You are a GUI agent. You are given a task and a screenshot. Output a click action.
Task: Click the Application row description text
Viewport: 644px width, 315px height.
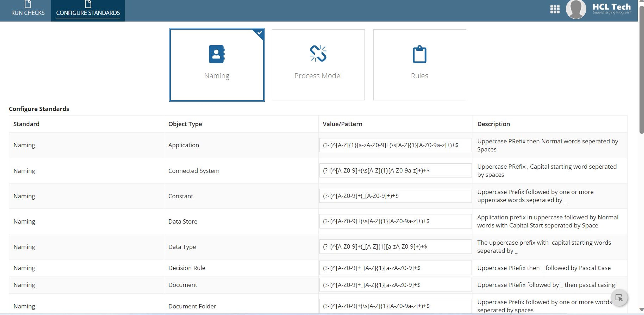(x=548, y=145)
